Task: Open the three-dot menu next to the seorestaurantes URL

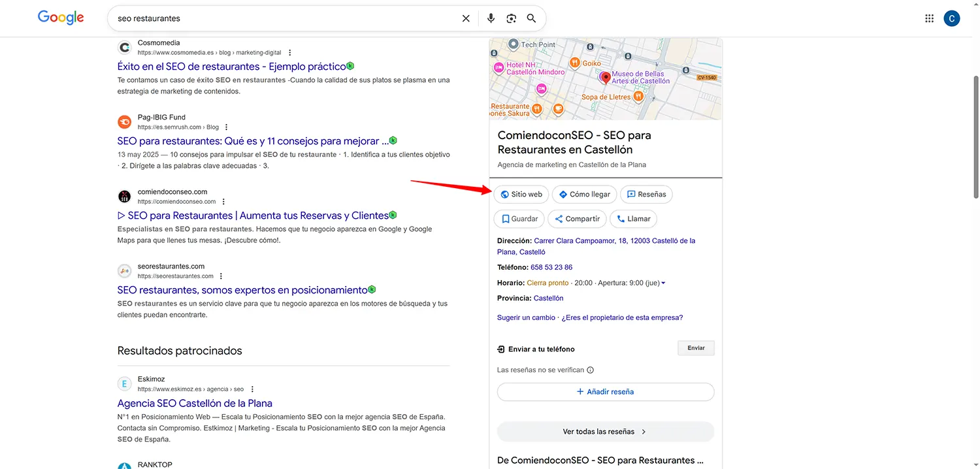Action: [221, 276]
